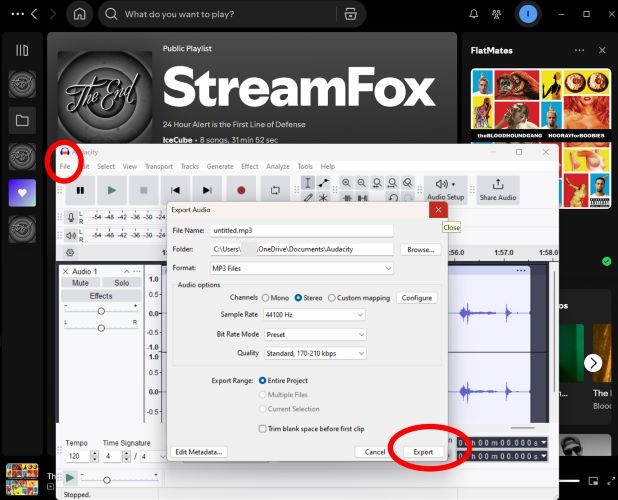Select the Envelope tool
This screenshot has height=500, width=618.
coord(323,183)
